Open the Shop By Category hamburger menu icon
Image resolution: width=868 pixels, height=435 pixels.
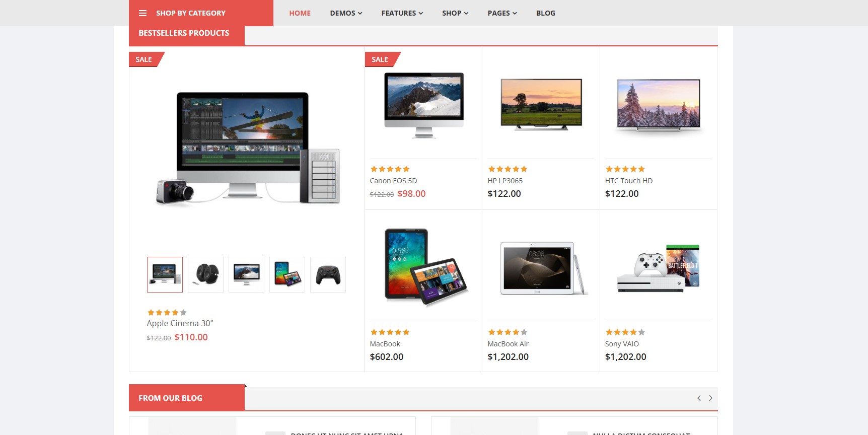[x=142, y=13]
